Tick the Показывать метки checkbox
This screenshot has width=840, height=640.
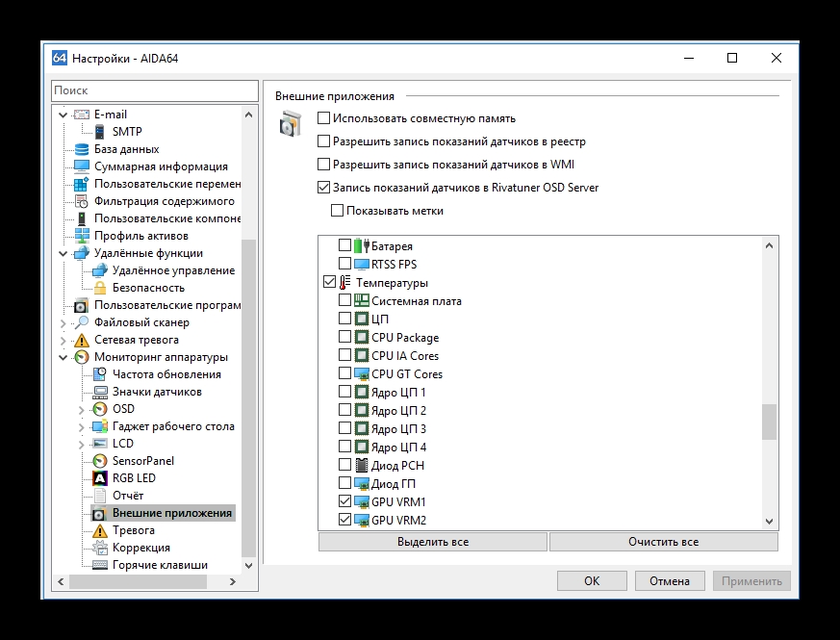[x=337, y=210]
